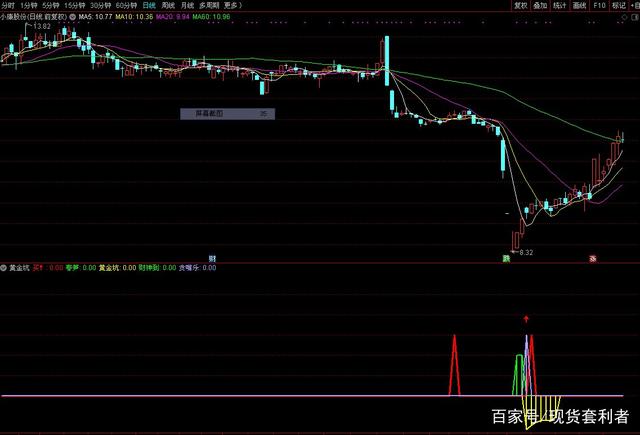Click the blue 财 marker below the chart

click(x=212, y=258)
